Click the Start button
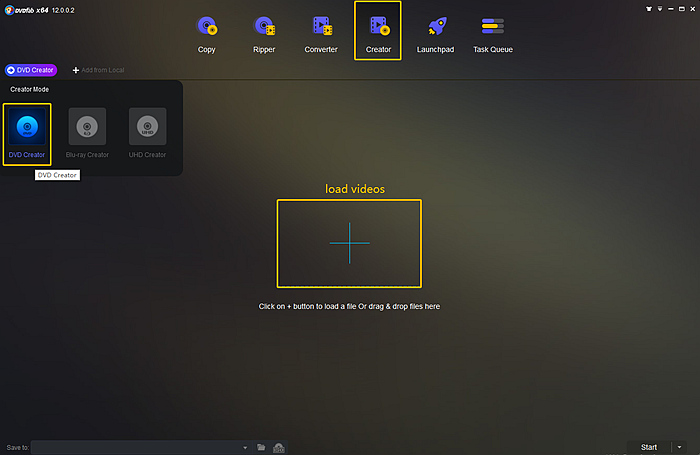 (x=649, y=447)
